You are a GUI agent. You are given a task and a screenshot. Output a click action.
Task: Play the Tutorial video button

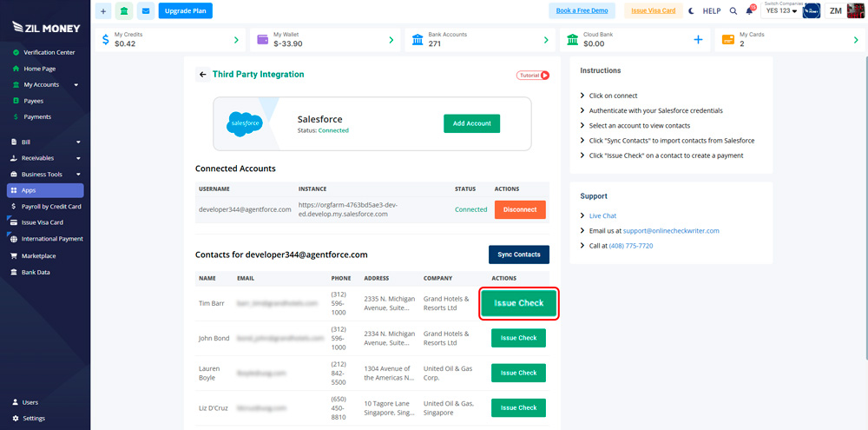[533, 76]
